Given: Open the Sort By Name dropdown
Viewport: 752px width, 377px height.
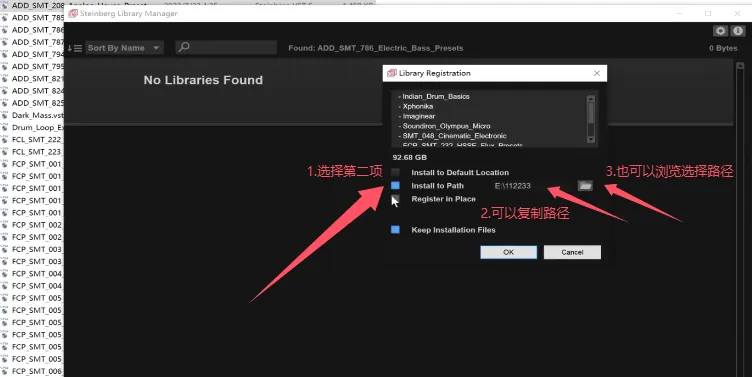Looking at the screenshot, I should pos(124,48).
